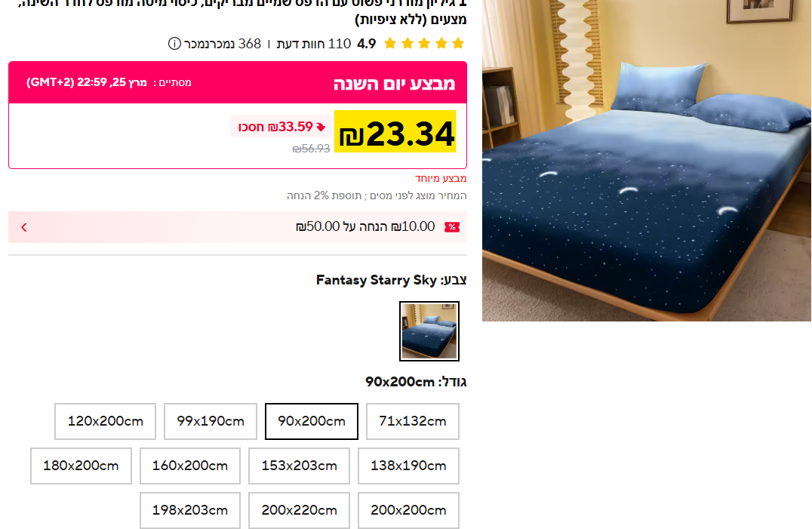Screen dimensions: 812x529
Task: Pick size 138x190cm
Action: 408,466
